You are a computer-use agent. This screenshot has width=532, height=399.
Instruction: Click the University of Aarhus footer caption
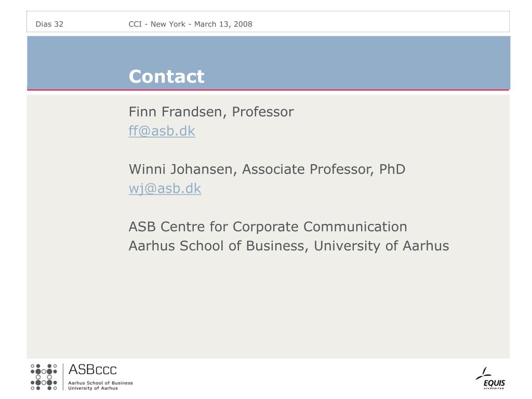93,388
